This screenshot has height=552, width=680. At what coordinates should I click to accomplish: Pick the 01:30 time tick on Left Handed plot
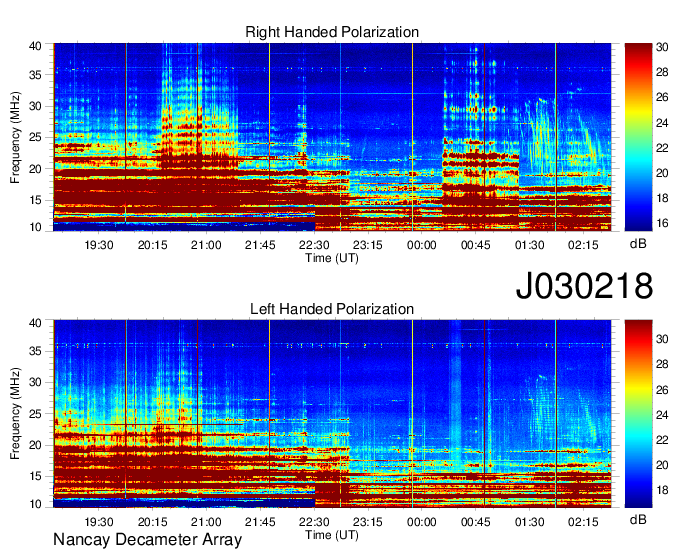pyautogui.click(x=530, y=522)
